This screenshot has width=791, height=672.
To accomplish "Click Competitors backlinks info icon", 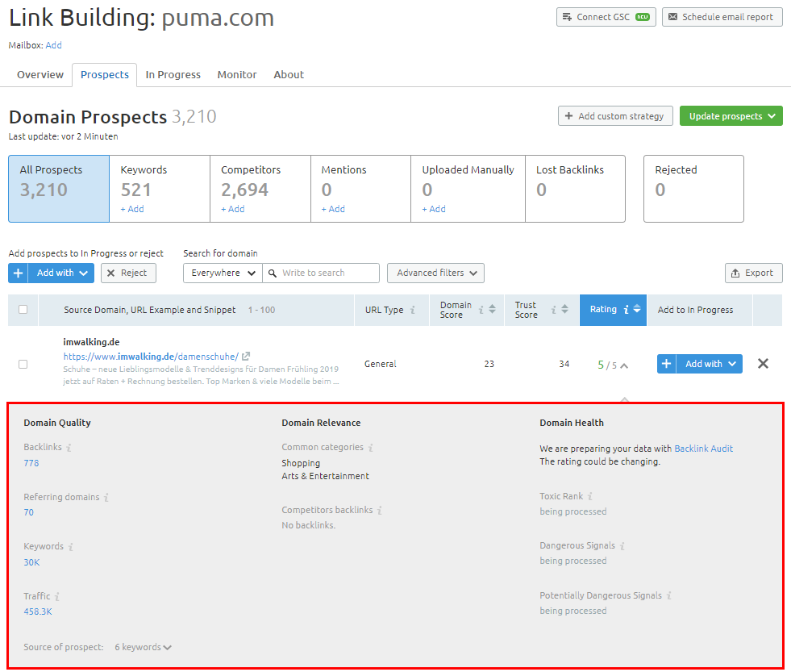I will [379, 511].
